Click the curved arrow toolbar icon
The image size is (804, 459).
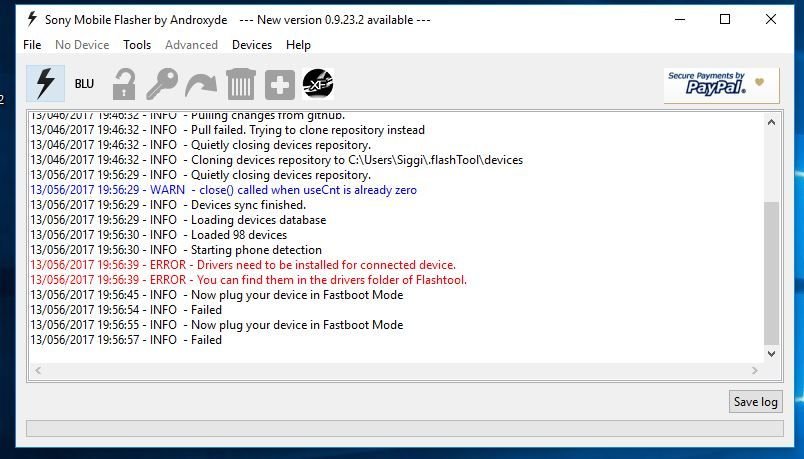[x=201, y=85]
